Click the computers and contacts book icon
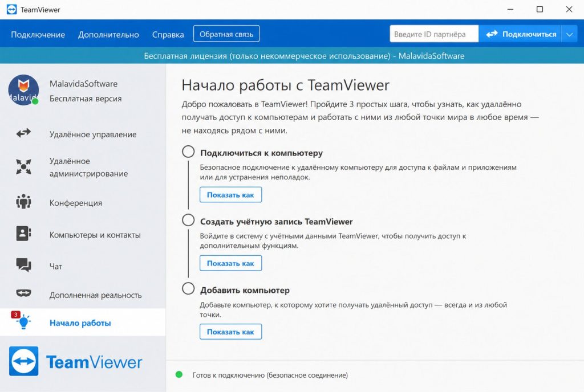The image size is (584, 392). click(23, 234)
